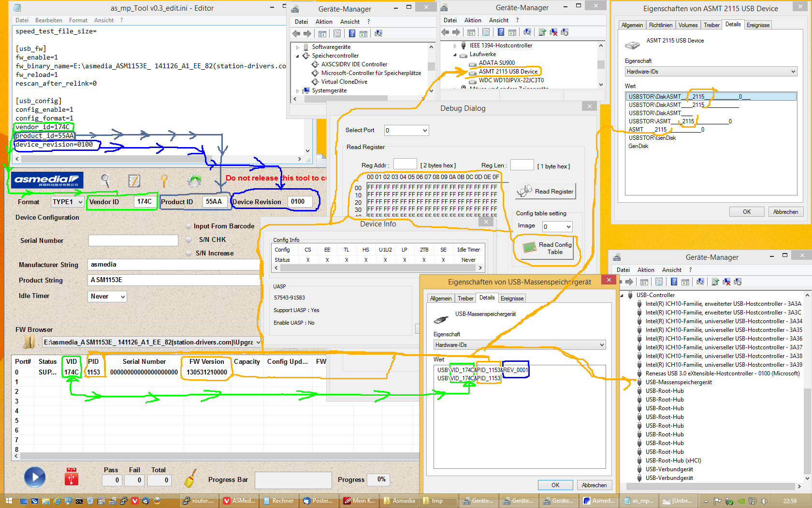
Task: Open Internet Explorer from the taskbar
Action: tap(57, 501)
